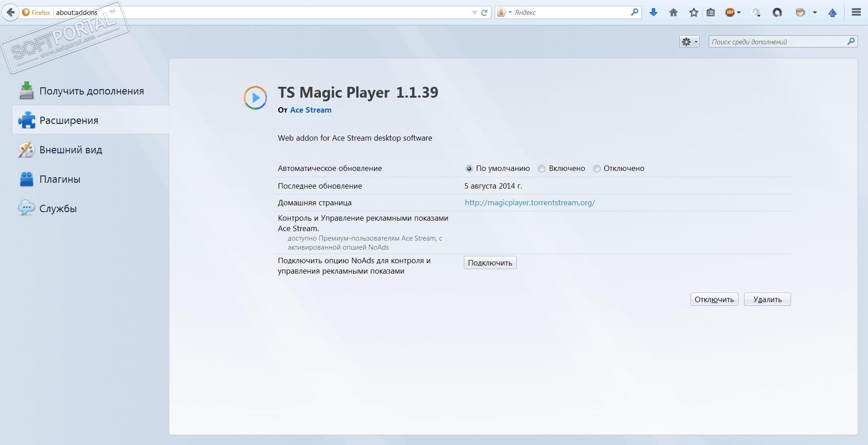Screen dimensions: 868x445
Task: Click the Adblock Plus ABP icon
Action: (x=730, y=13)
